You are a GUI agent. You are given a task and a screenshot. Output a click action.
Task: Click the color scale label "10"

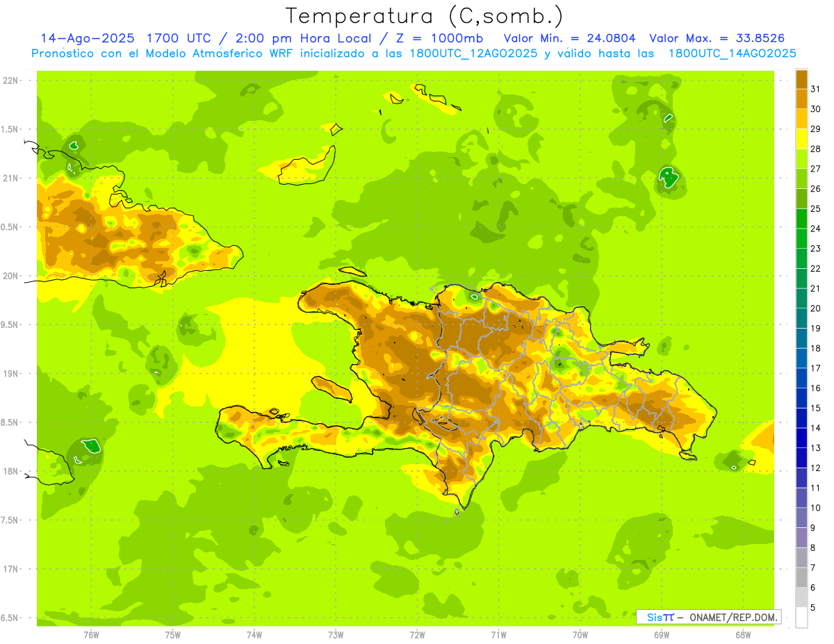(815, 508)
